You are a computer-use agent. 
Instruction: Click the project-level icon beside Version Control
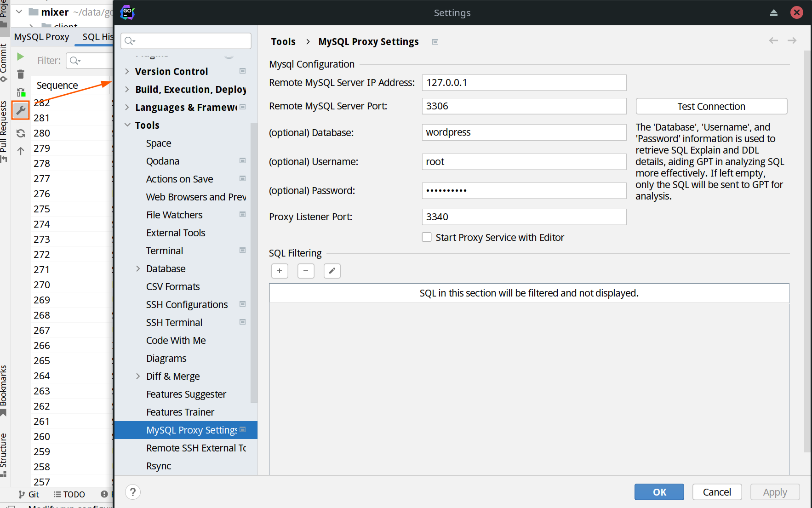pyautogui.click(x=242, y=71)
